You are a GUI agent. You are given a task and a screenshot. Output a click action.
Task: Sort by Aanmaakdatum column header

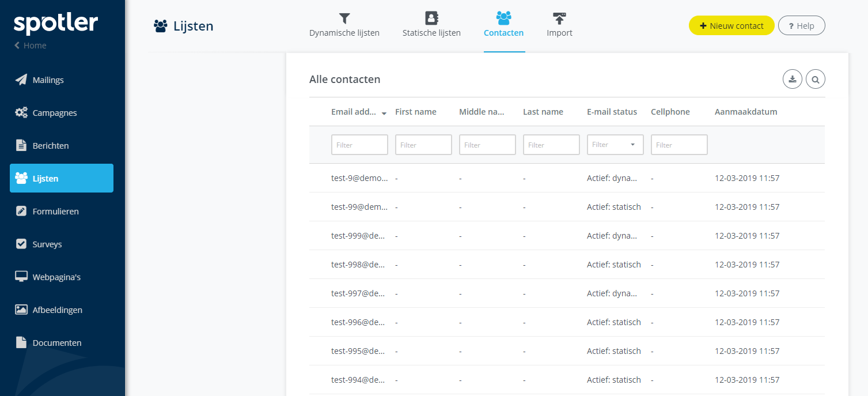(x=746, y=112)
